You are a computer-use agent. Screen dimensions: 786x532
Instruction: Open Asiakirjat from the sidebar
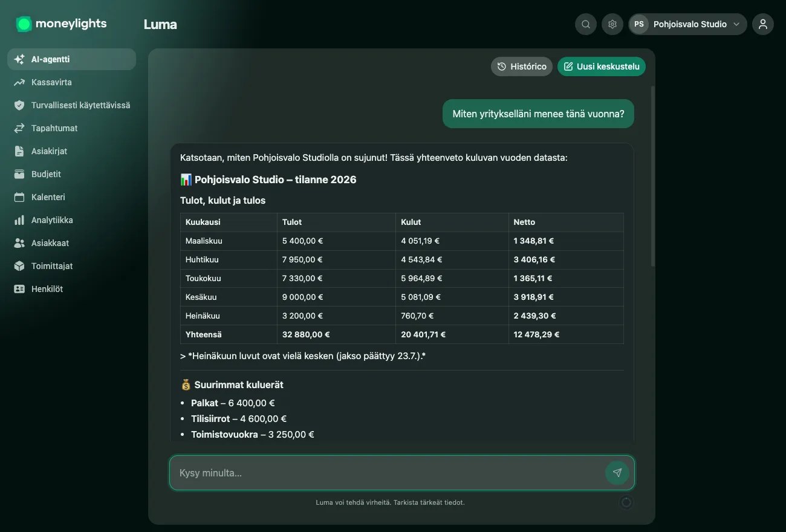(x=71, y=151)
